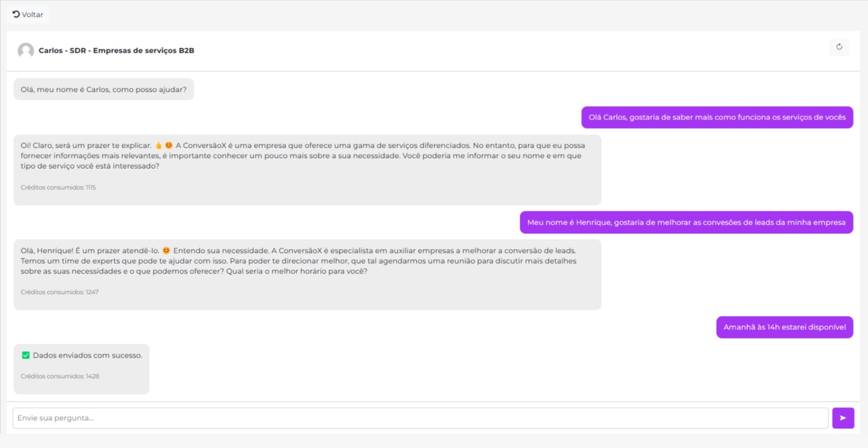868x448 pixels.
Task: Select the 'Olá, meu nome é Carlos' greeting bubble
Action: 104,90
